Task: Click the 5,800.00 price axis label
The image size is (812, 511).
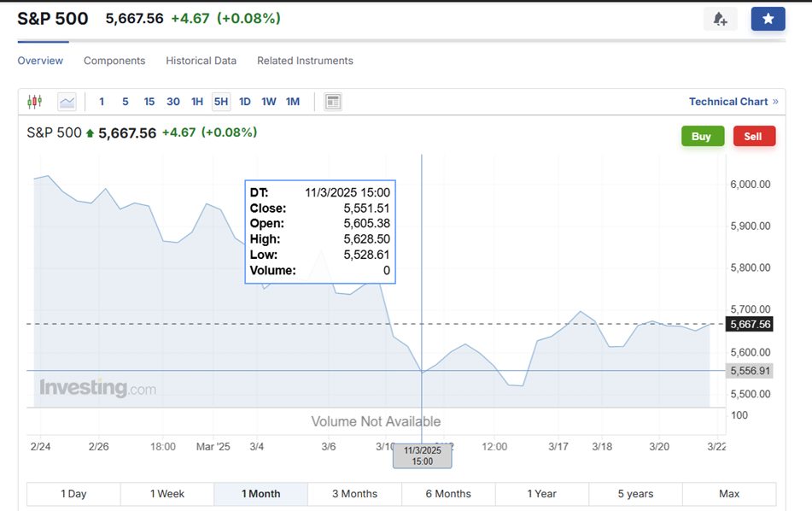Action: tap(751, 268)
